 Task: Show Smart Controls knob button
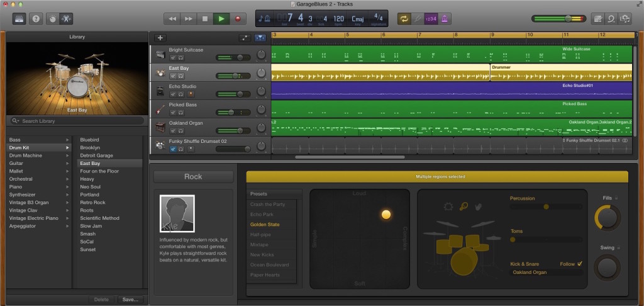[x=52, y=18]
